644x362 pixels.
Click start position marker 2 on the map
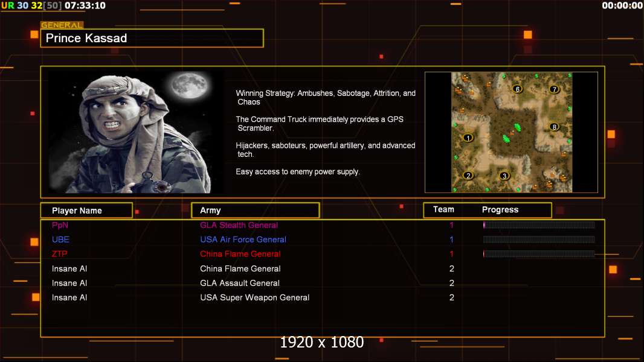(468, 176)
